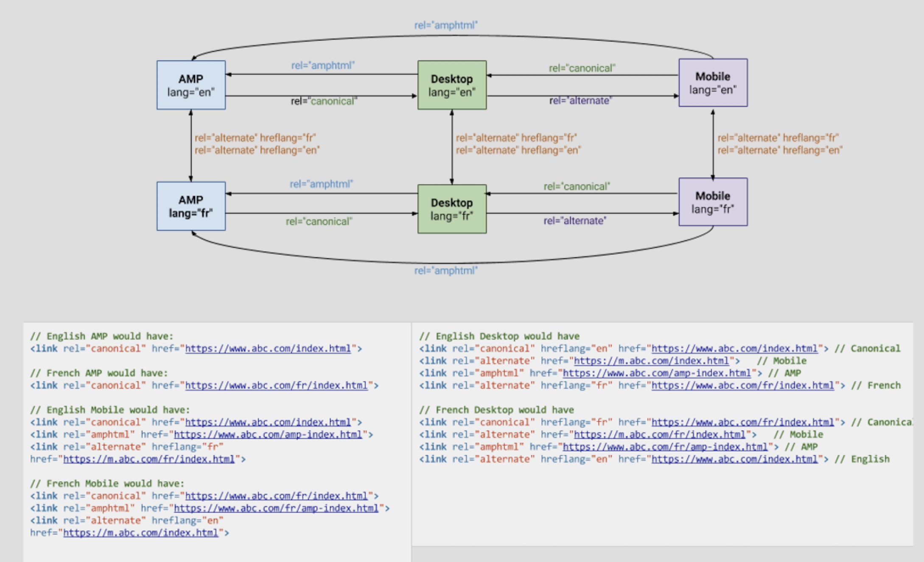Open the English Desktop canonical index.html link

(734, 348)
